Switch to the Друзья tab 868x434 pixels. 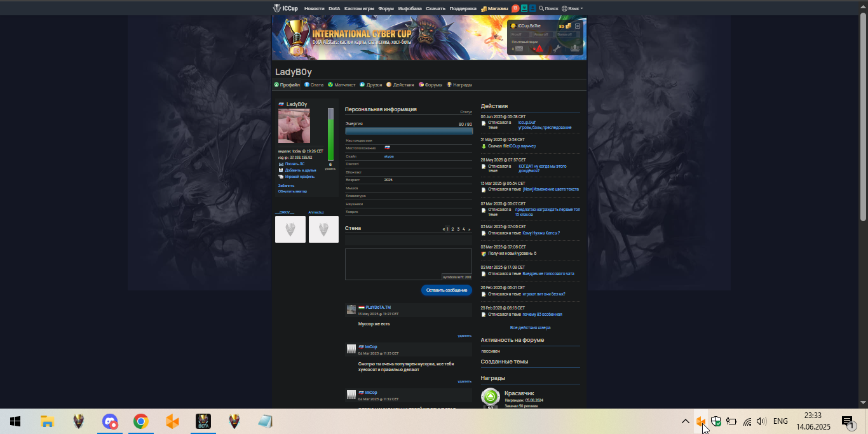370,85
